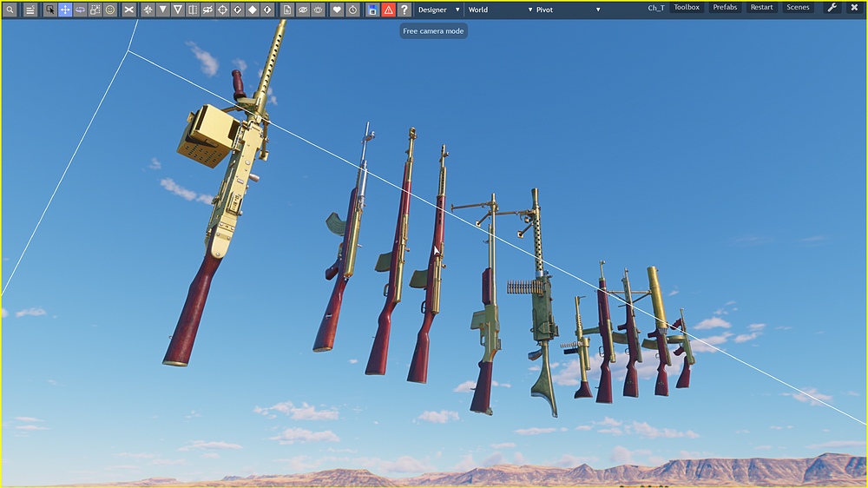Click the question mark help icon
This screenshot has height=488, width=868.
pyautogui.click(x=404, y=10)
